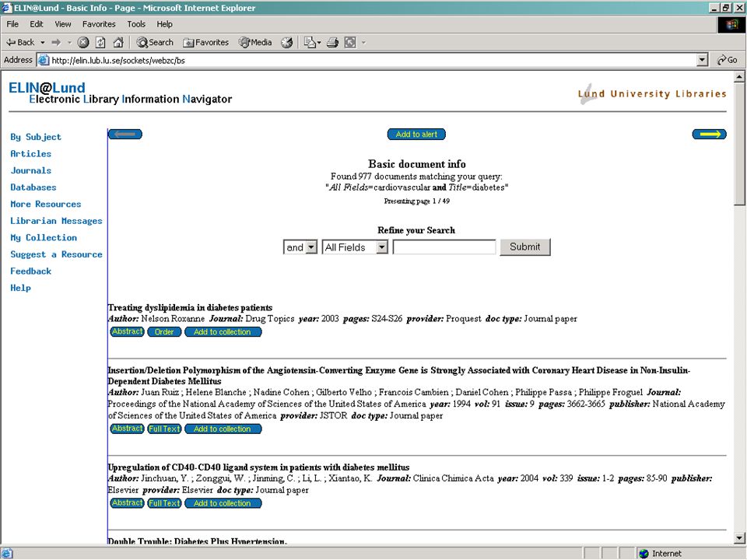
Task: Click the Lund University Libraries logo
Action: 652,94
